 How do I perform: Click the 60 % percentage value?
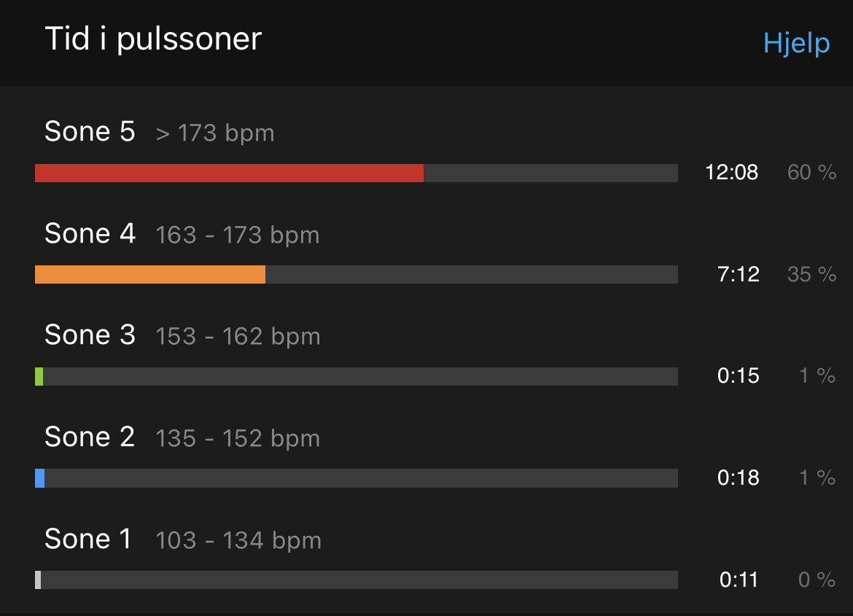811,173
